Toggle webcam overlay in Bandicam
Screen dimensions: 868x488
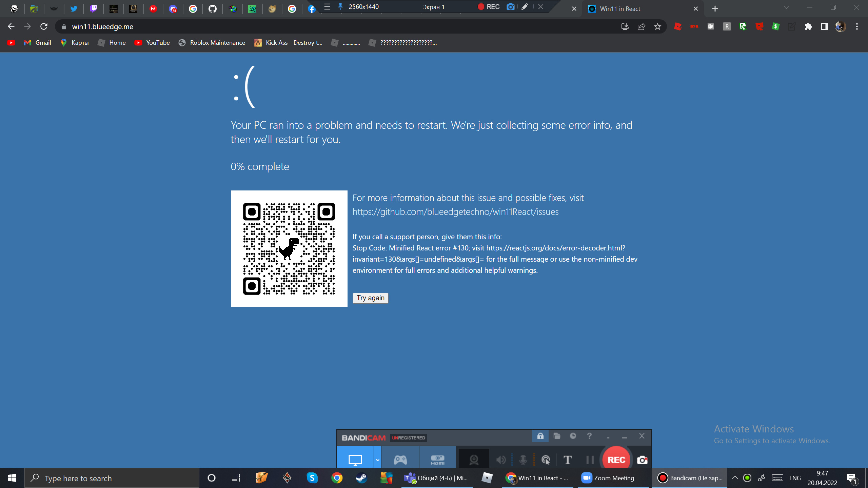474,460
